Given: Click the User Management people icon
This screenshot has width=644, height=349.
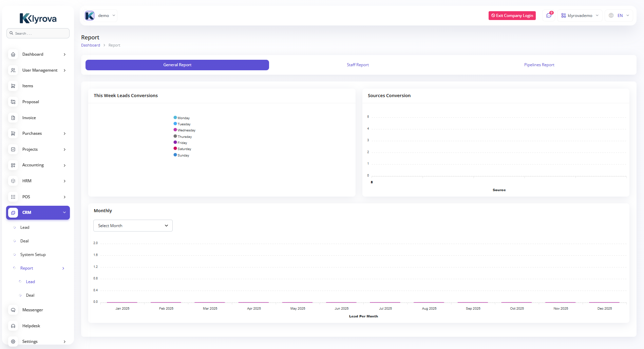Looking at the screenshot, I should 13,70.
